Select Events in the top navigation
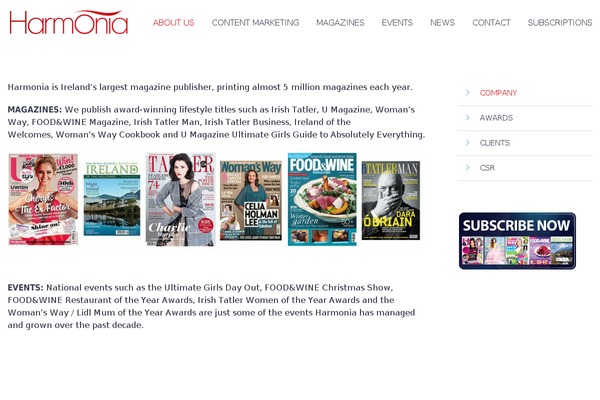The width and height of the screenshot is (600, 400). pyautogui.click(x=397, y=23)
